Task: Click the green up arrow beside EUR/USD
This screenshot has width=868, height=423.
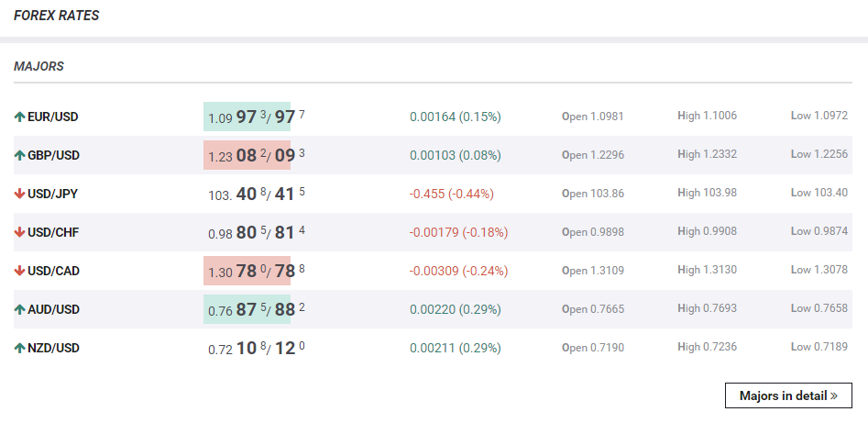Action: click(x=19, y=117)
